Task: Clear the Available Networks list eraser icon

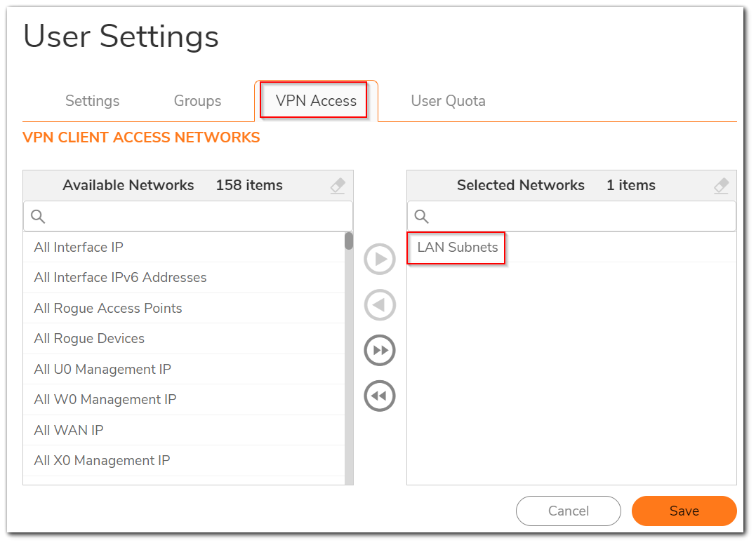Action: 338,186
